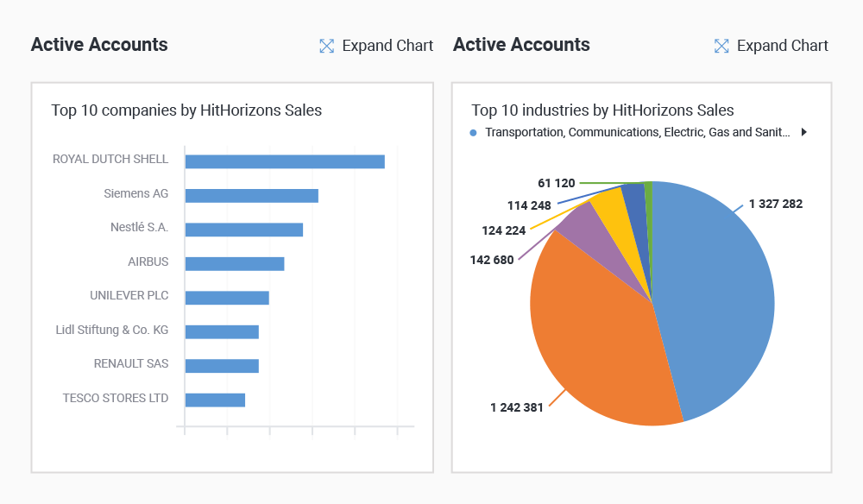
Task: Select the Transportation, Communications legend entry
Action: point(638,132)
